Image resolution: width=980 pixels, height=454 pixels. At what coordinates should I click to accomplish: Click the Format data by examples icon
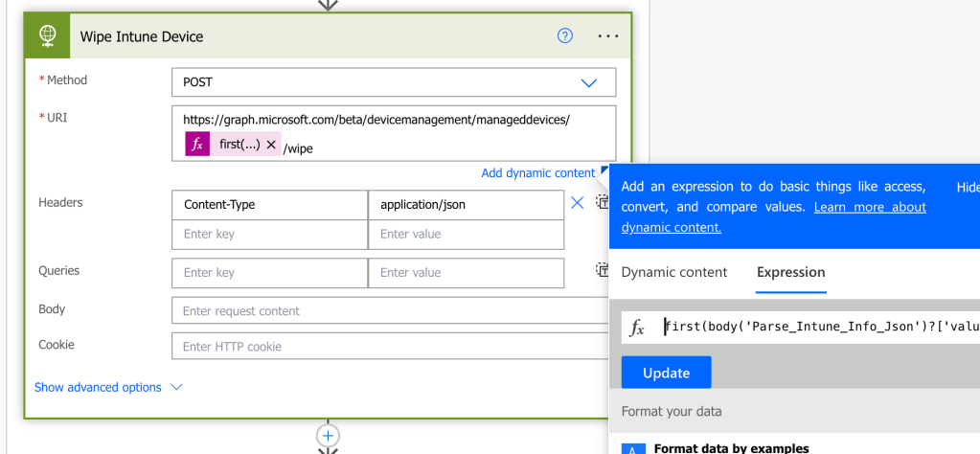[x=633, y=448]
